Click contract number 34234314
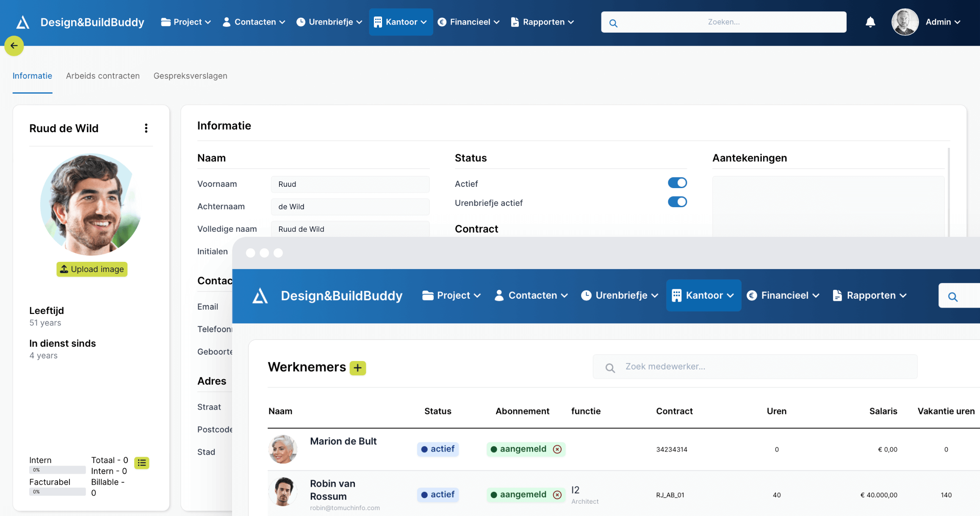The width and height of the screenshot is (980, 516). (672, 449)
